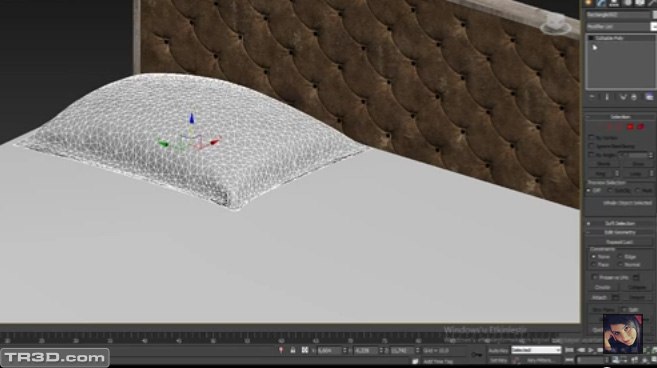Select Border sub-object level icon
The height and width of the screenshot is (368, 657).
pyautogui.click(x=620, y=127)
